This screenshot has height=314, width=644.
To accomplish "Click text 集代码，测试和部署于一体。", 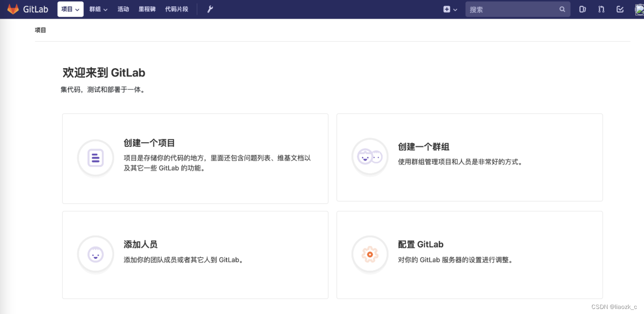I will click(104, 90).
